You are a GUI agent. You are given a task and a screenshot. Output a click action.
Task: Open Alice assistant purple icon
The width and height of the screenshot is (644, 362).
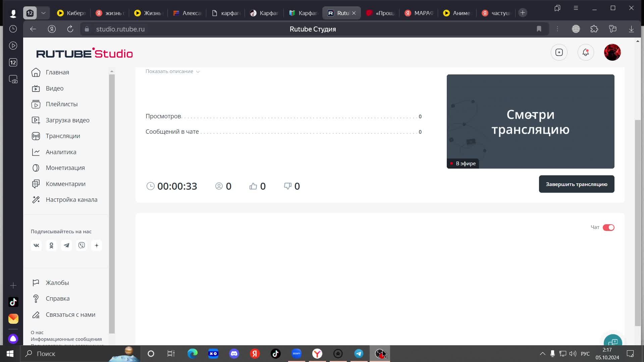pos(13,339)
